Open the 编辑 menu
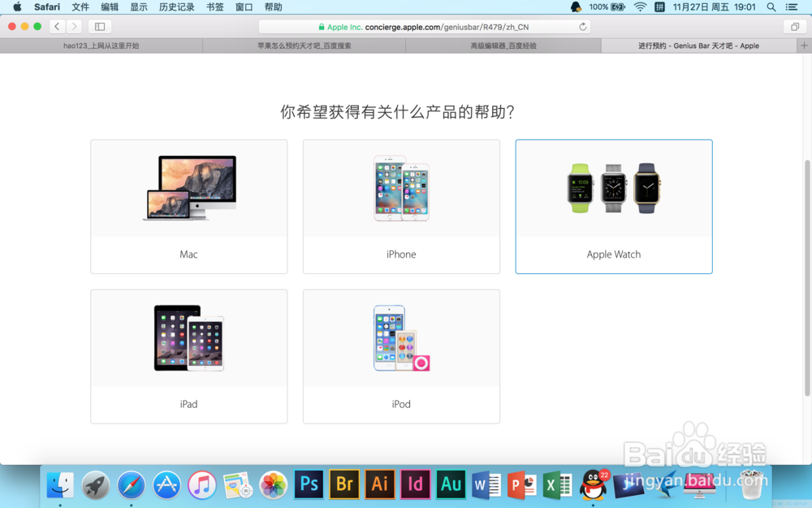The height and width of the screenshot is (508, 812). coord(110,7)
